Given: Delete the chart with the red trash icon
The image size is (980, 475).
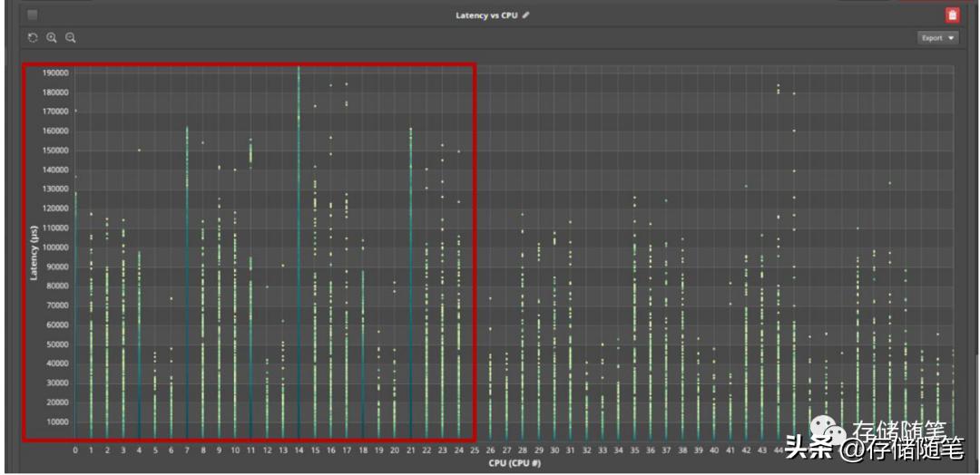Looking at the screenshot, I should [952, 15].
